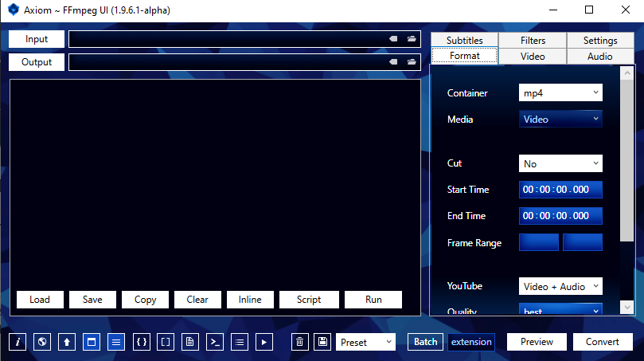The image size is (644, 361).
Task: Click the up arrow update icon
Action: click(x=67, y=342)
